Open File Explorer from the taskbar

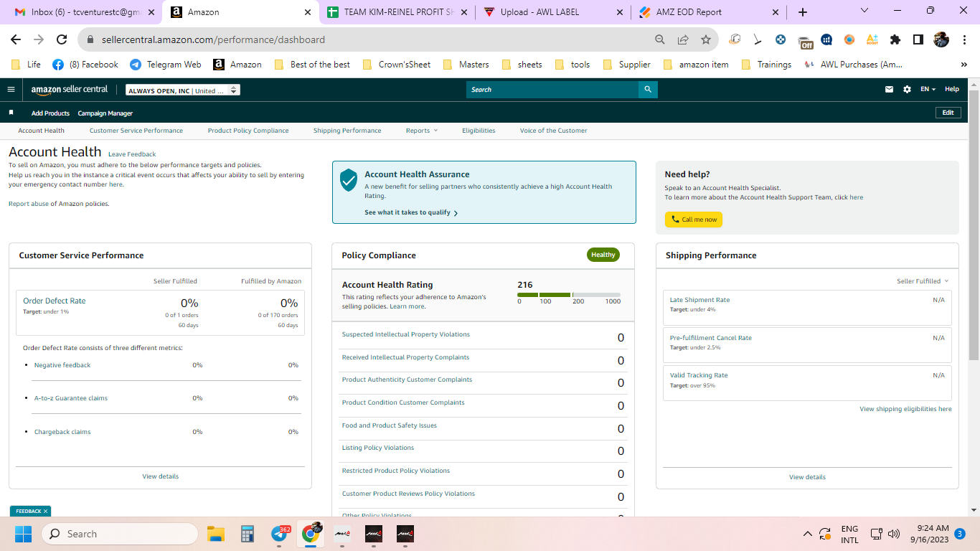point(216,534)
